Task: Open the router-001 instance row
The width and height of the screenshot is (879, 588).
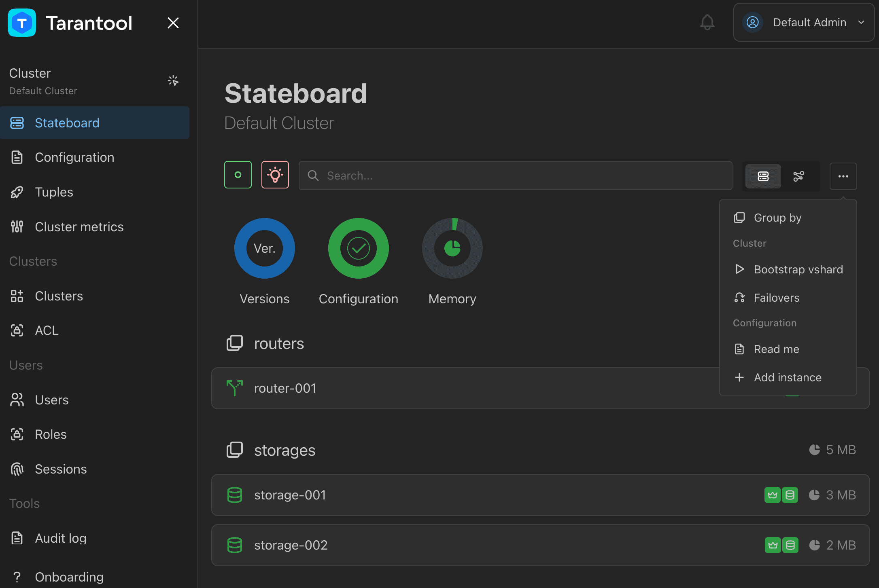Action: [x=540, y=388]
